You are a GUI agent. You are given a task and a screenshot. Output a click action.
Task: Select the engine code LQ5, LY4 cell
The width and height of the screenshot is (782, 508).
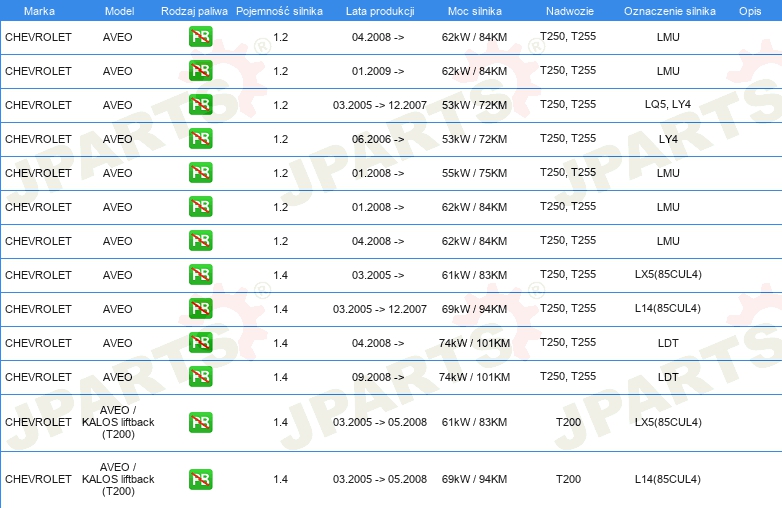click(668, 105)
